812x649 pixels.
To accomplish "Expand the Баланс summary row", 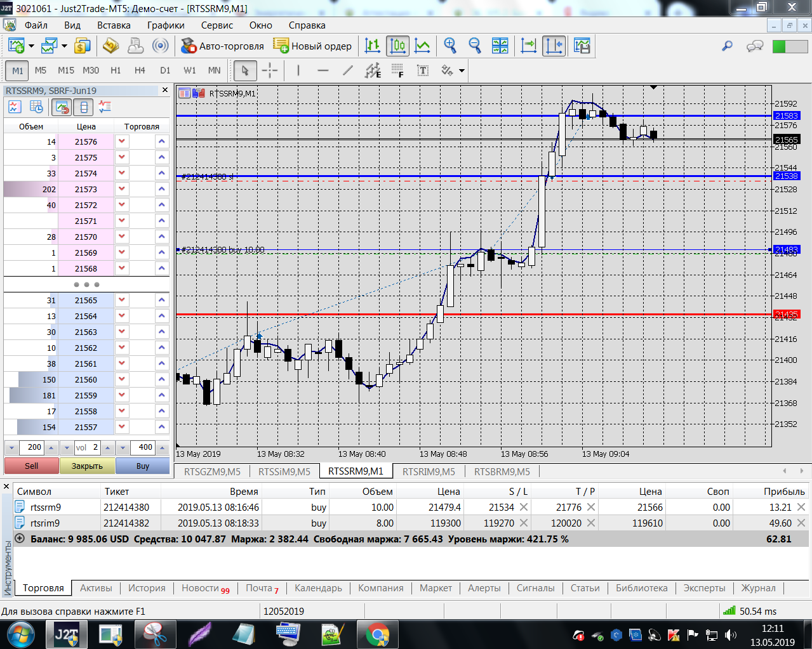I will click(20, 539).
